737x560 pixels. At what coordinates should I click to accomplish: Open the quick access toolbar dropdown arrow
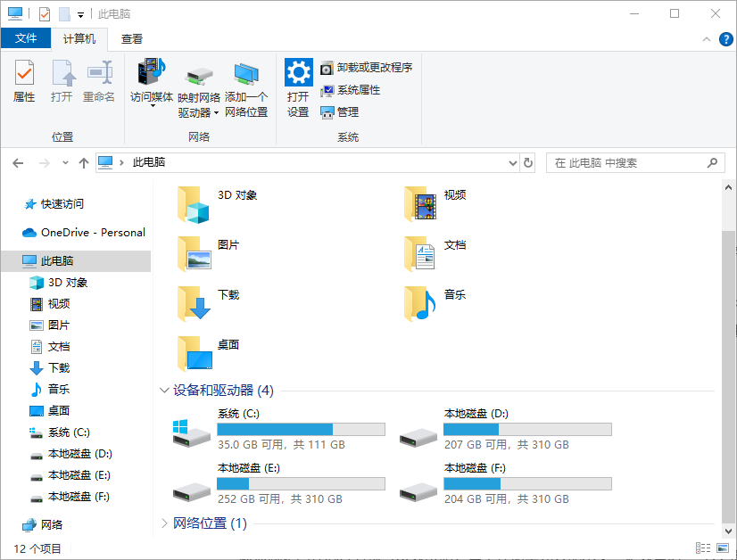(x=79, y=13)
